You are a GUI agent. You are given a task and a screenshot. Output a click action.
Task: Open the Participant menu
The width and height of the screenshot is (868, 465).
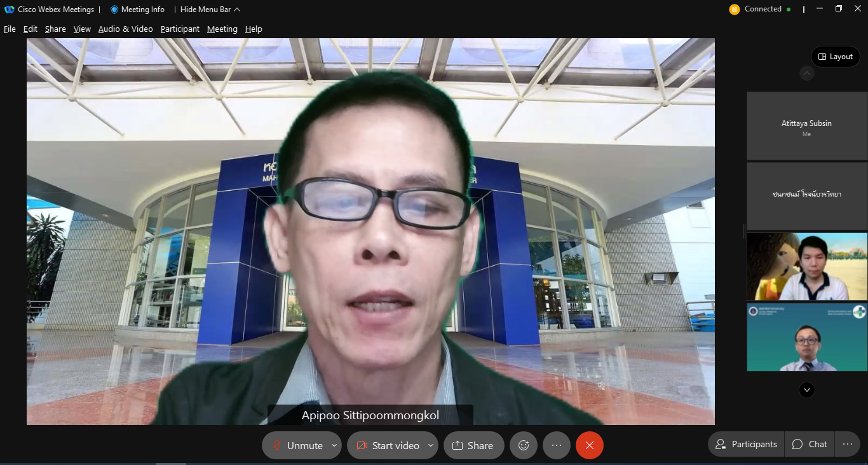coord(180,29)
